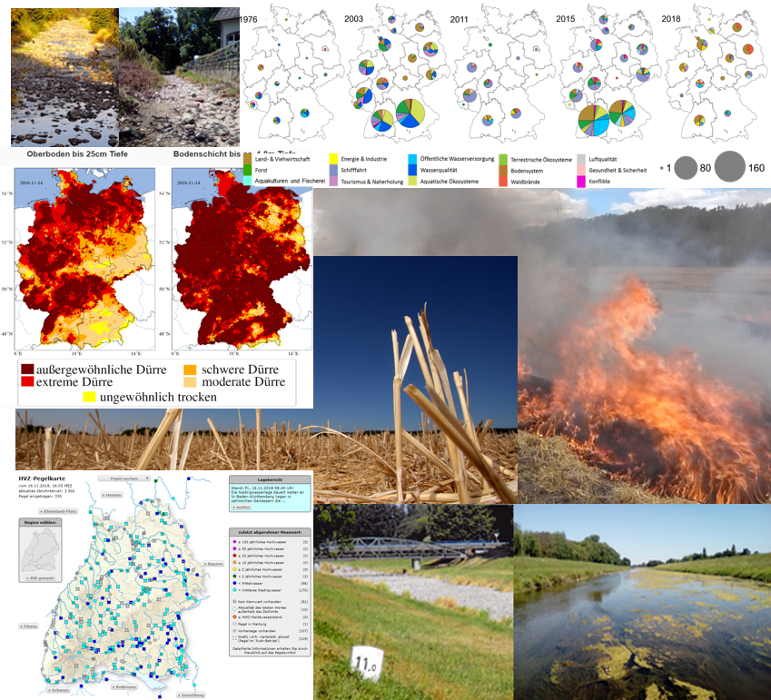Select the ≥ 2 jährliches Hochwasser yellow dot

coord(234,569)
